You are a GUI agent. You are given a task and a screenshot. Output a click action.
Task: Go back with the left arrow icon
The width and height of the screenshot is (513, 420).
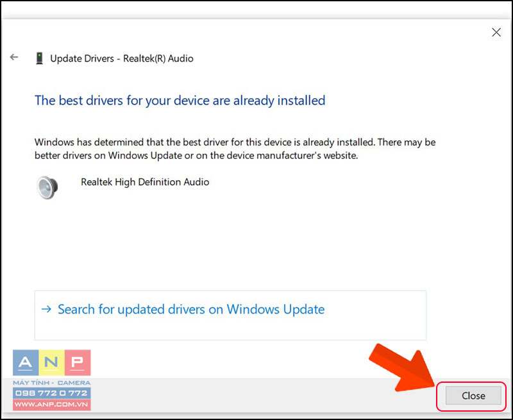point(14,57)
